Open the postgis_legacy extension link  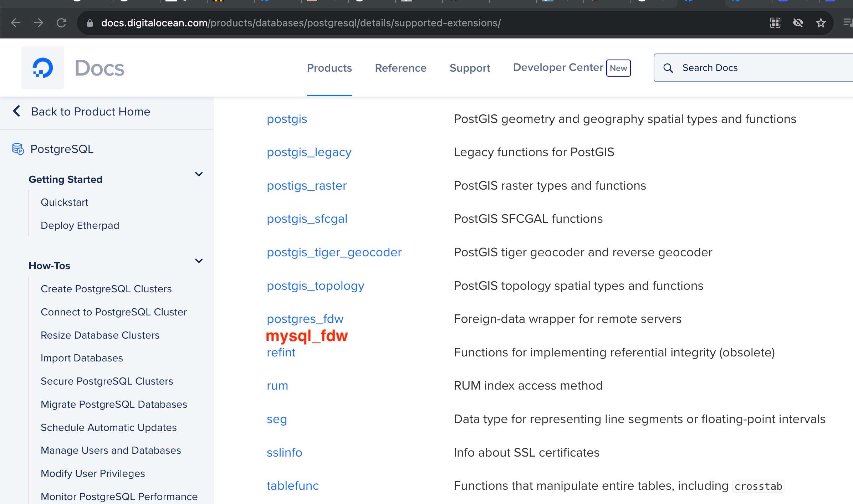pyautogui.click(x=309, y=153)
